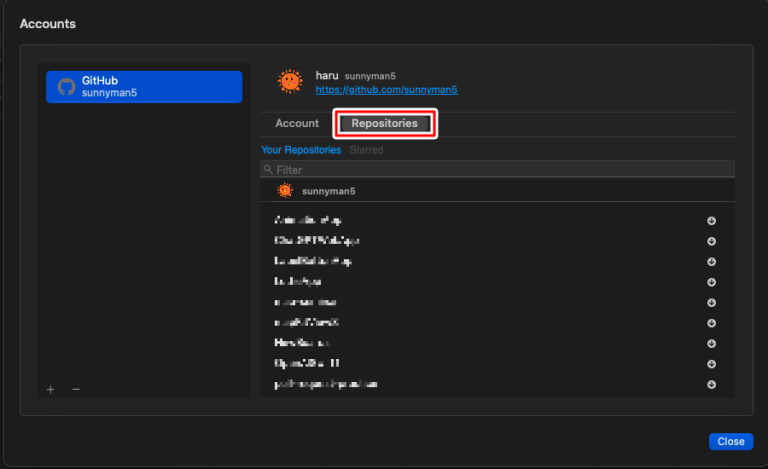Viewport: 768px width, 469px height.
Task: Select the Repositories tab
Action: (x=385, y=124)
